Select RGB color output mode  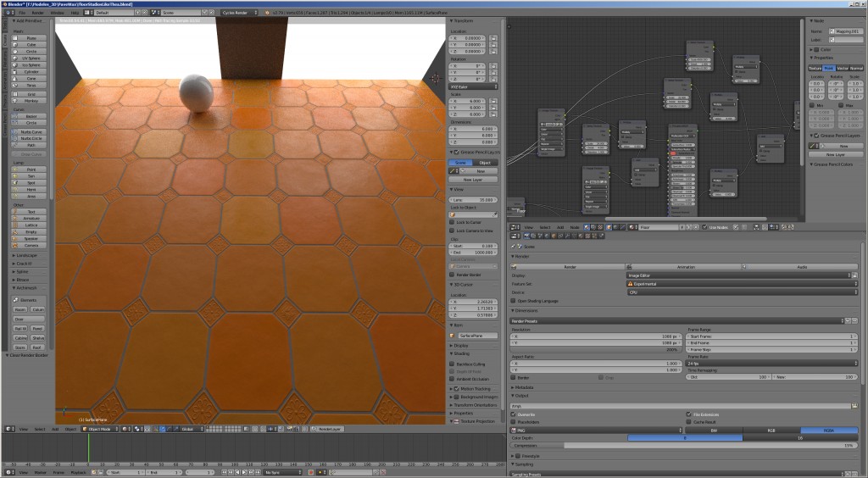[771, 430]
